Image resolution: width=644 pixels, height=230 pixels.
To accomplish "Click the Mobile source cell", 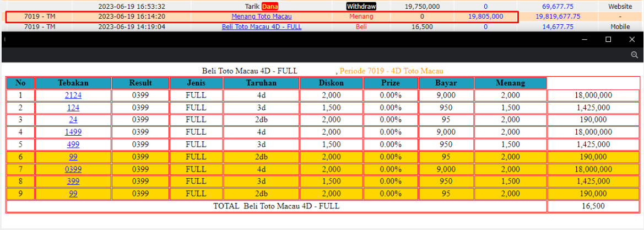I will coord(620,26).
